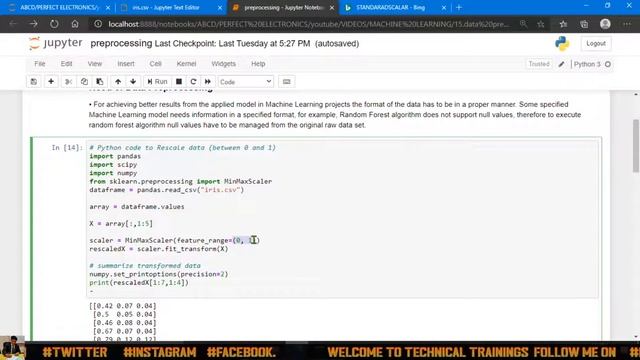Click the site info icon beside localhost

(98, 24)
